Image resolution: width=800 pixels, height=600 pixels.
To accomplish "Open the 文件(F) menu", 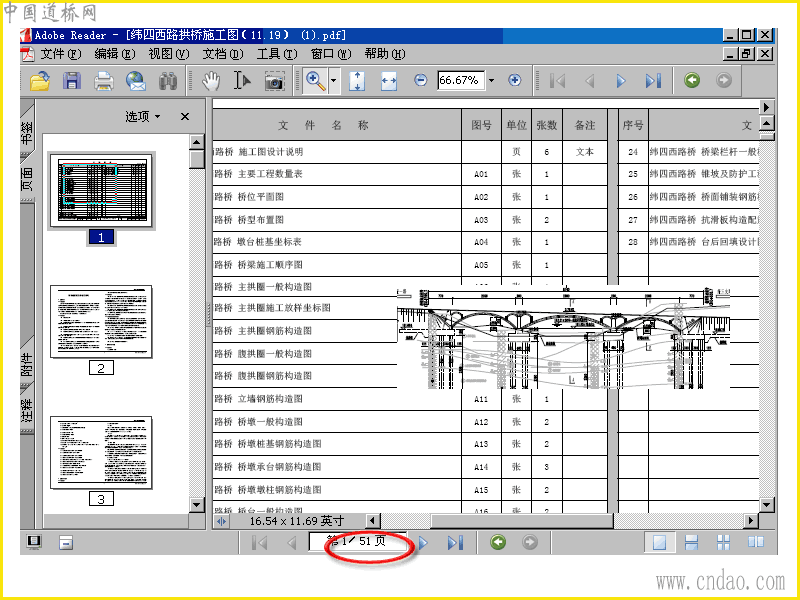I will pos(61,54).
